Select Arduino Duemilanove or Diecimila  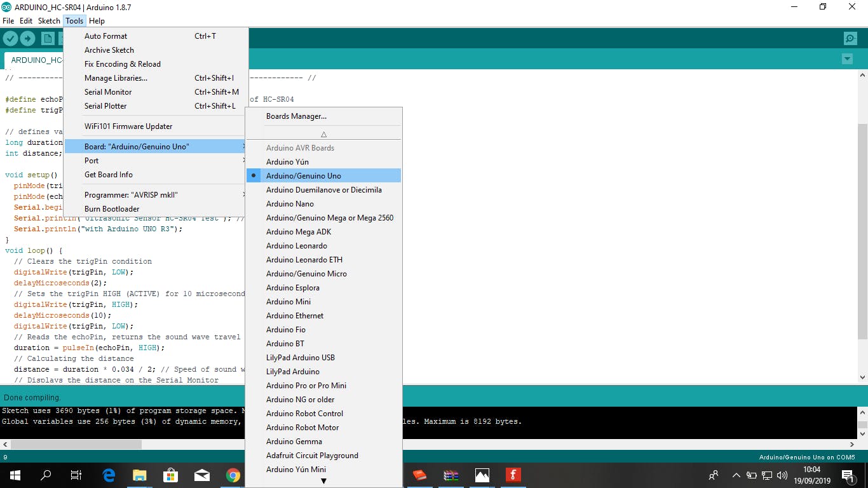tap(323, 190)
